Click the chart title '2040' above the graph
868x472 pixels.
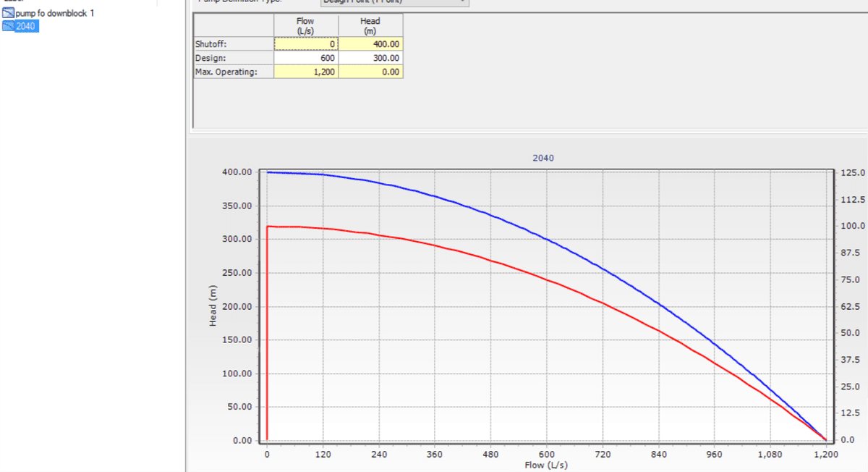543,157
